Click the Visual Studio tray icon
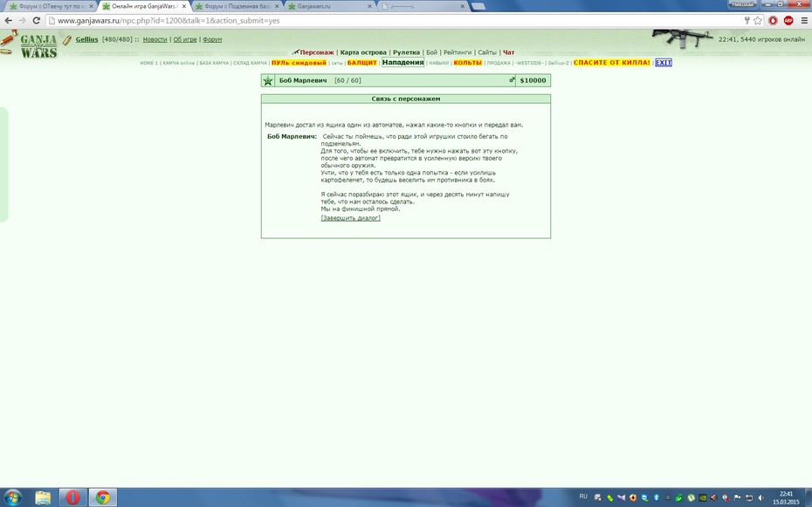This screenshot has height=507, width=812. point(621,497)
